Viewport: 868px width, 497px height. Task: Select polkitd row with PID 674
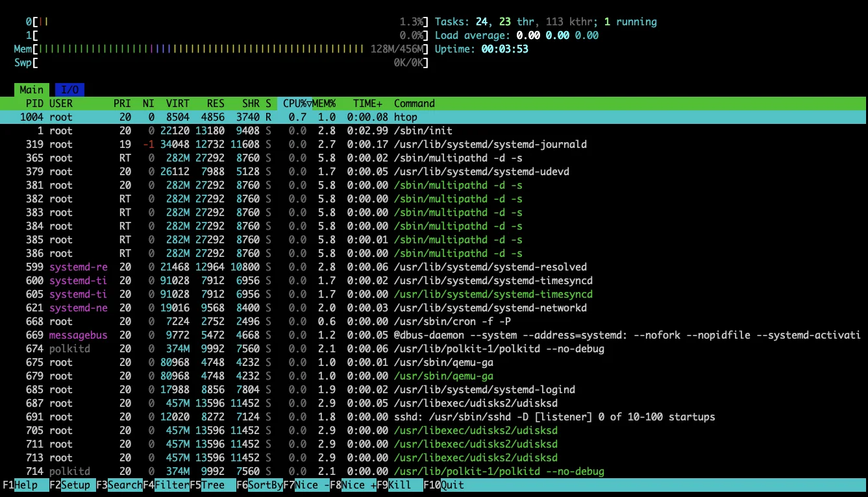(x=434, y=349)
